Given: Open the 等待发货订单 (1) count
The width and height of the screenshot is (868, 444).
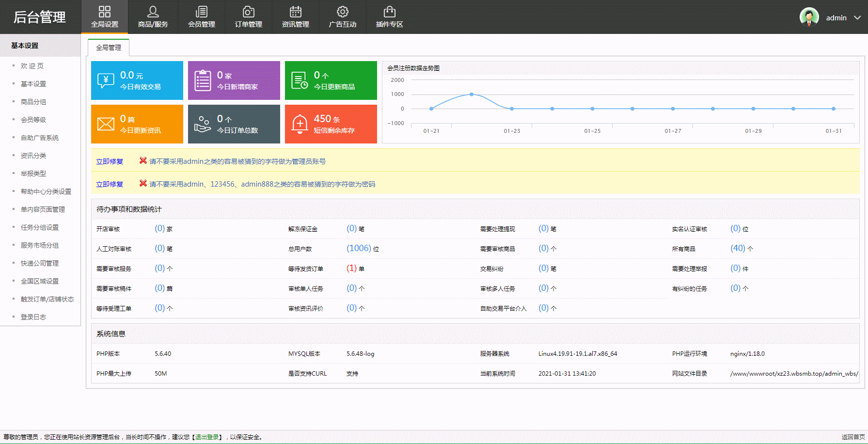Looking at the screenshot, I should tap(351, 268).
